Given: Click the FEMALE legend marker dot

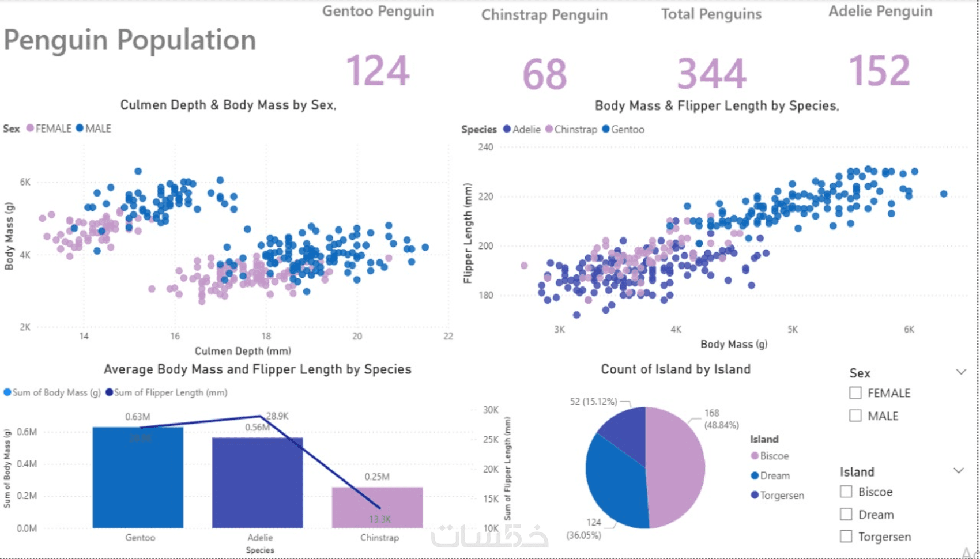Looking at the screenshot, I should [x=30, y=128].
